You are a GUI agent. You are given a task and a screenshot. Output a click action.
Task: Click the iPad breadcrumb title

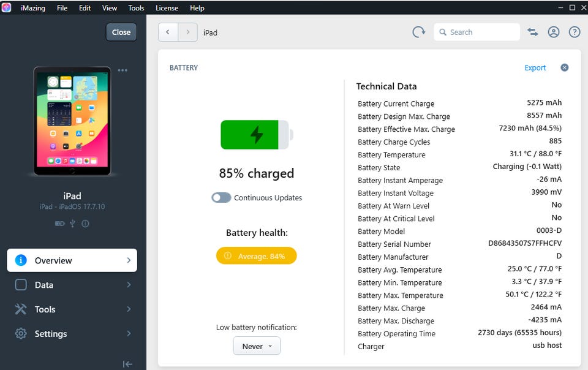click(210, 32)
